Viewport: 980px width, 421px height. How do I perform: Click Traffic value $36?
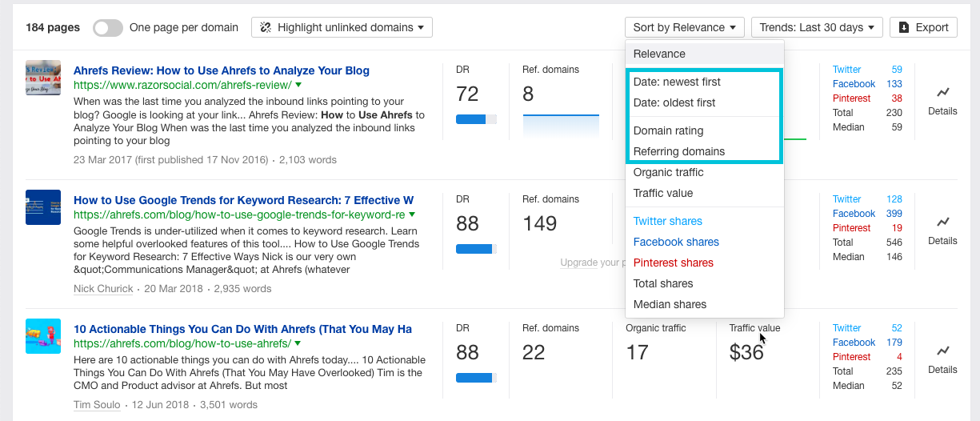(x=747, y=353)
